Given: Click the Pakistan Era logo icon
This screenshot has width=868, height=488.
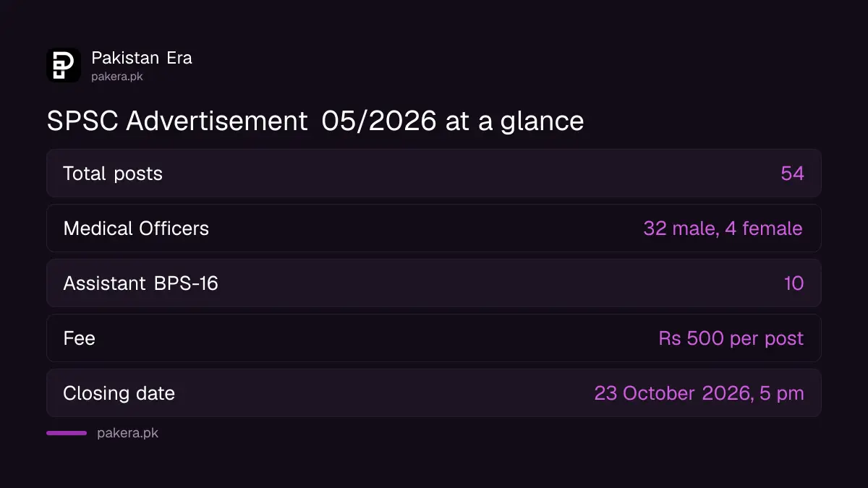Looking at the screenshot, I should [x=64, y=65].
